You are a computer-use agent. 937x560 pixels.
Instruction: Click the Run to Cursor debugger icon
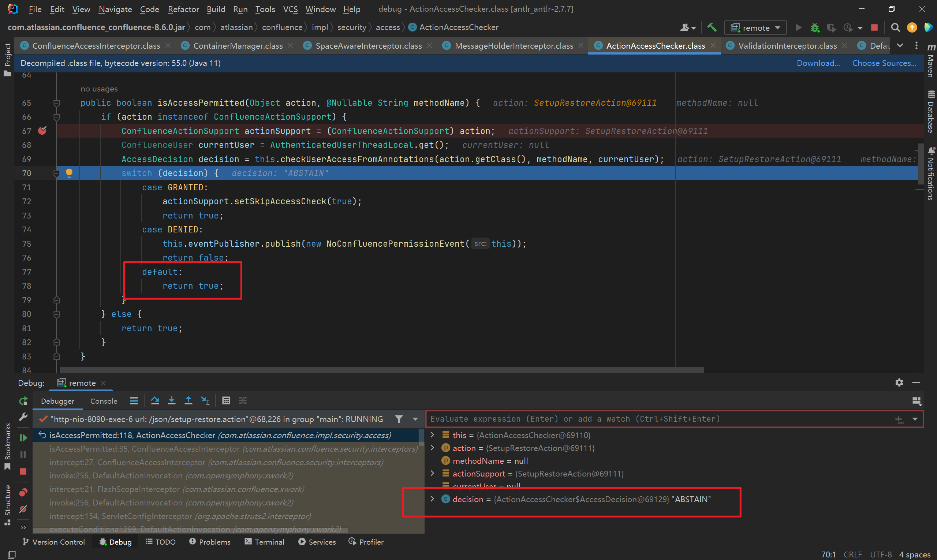(205, 400)
